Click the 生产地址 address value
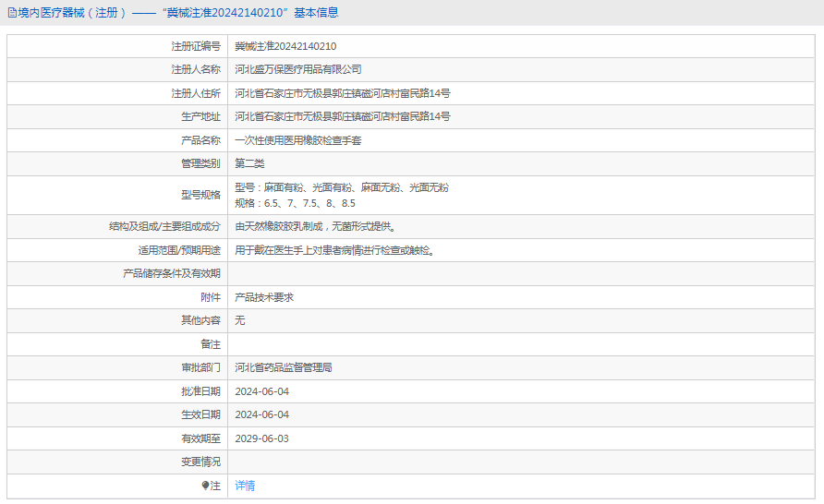This screenshot has height=504, width=824. 343,116
